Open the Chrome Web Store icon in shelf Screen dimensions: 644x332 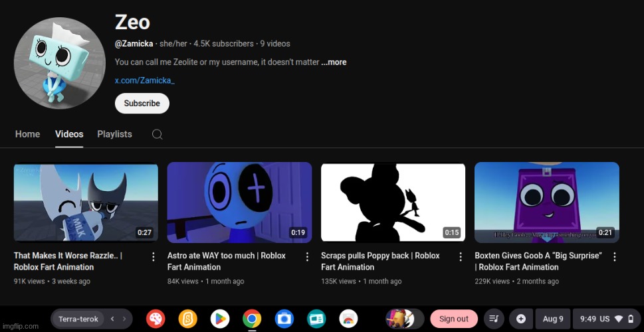[348, 319]
